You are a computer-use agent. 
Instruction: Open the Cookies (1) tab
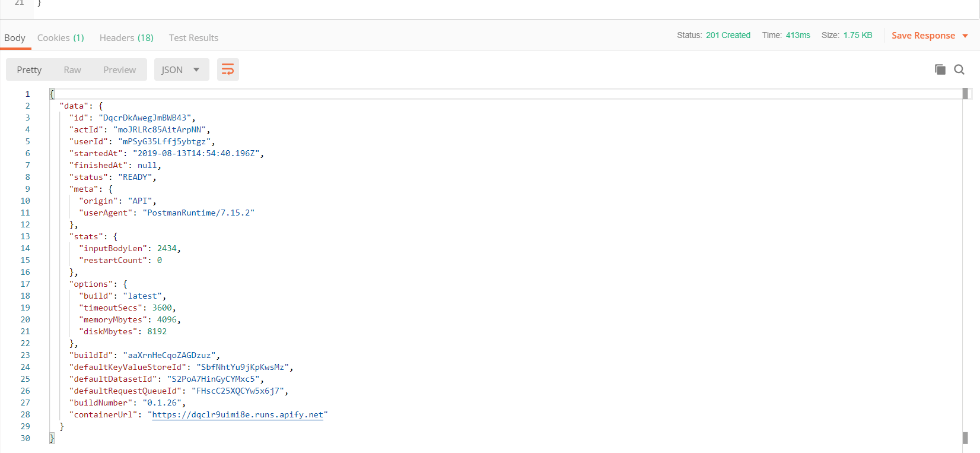point(61,37)
